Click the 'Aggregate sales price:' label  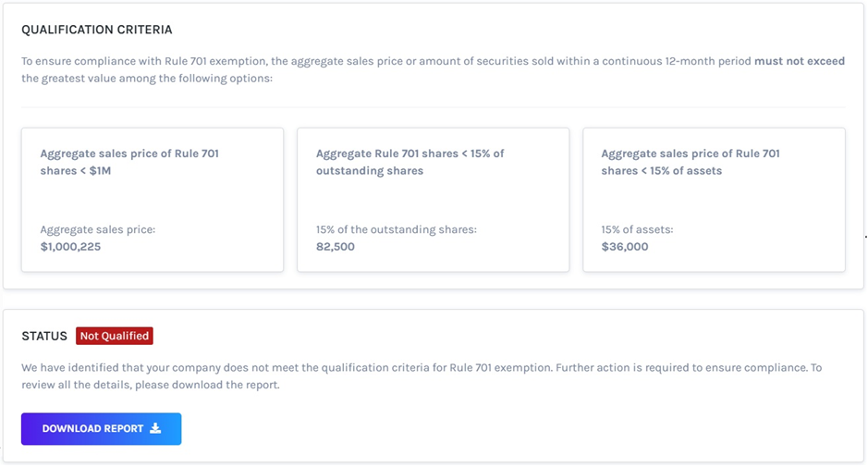click(98, 229)
